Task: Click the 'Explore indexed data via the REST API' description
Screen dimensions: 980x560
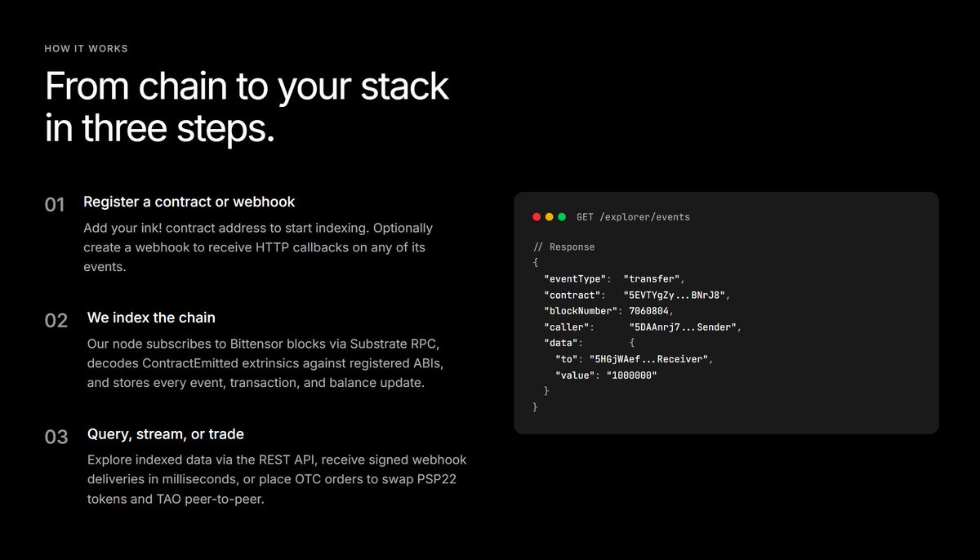Action: pos(277,480)
